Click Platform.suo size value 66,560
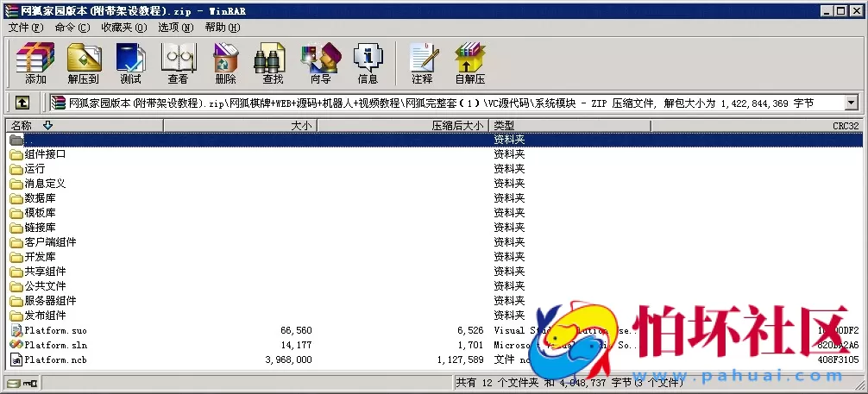The image size is (868, 394). pos(296,330)
